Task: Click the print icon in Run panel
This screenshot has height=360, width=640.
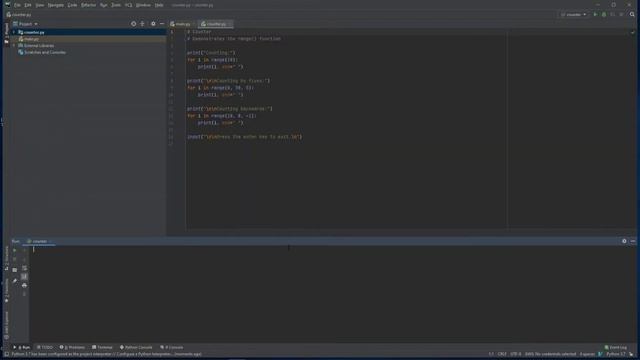Action: point(24,285)
